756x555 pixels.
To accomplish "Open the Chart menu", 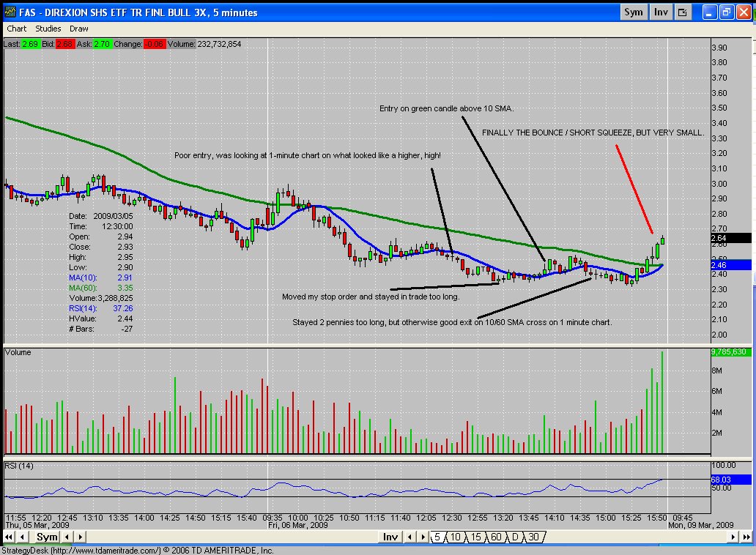I will point(16,29).
